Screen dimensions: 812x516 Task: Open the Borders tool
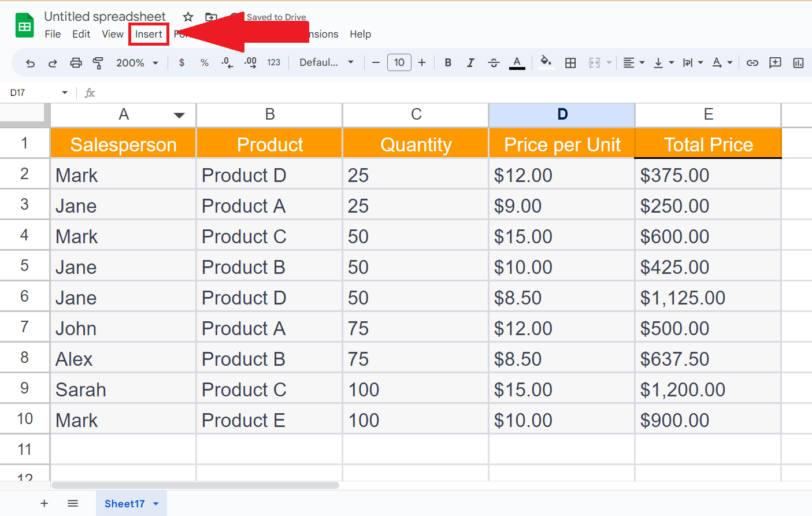point(570,63)
